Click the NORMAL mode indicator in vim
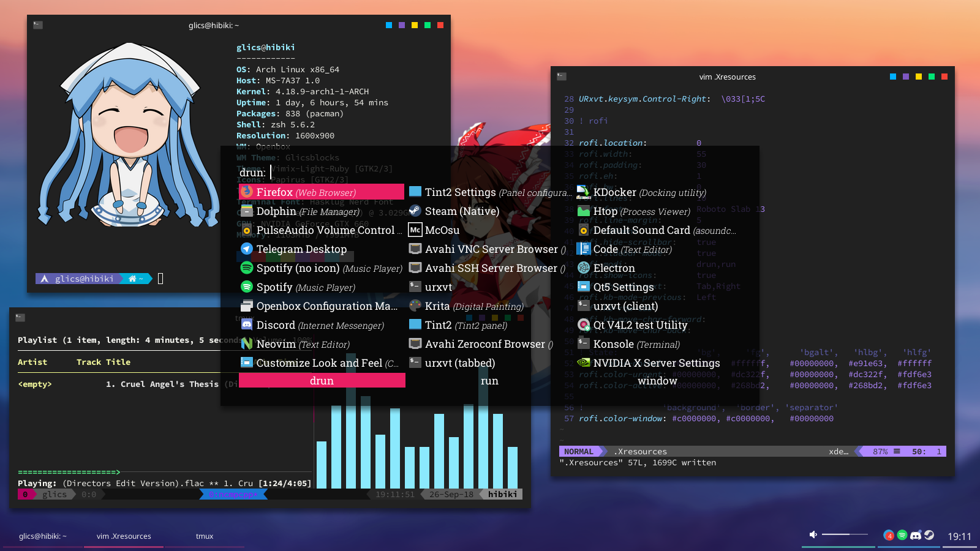 (579, 451)
